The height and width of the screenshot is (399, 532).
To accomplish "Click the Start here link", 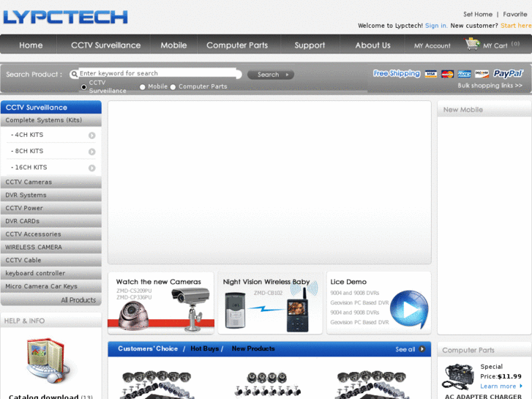I will point(516,26).
